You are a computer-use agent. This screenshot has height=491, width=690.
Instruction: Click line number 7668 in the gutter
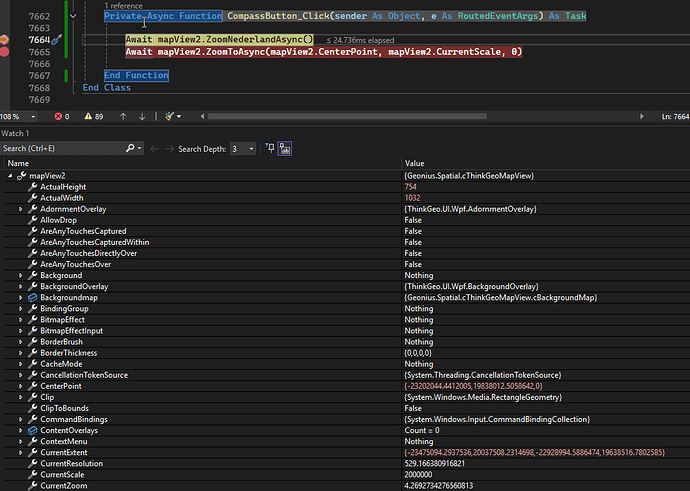(x=39, y=88)
